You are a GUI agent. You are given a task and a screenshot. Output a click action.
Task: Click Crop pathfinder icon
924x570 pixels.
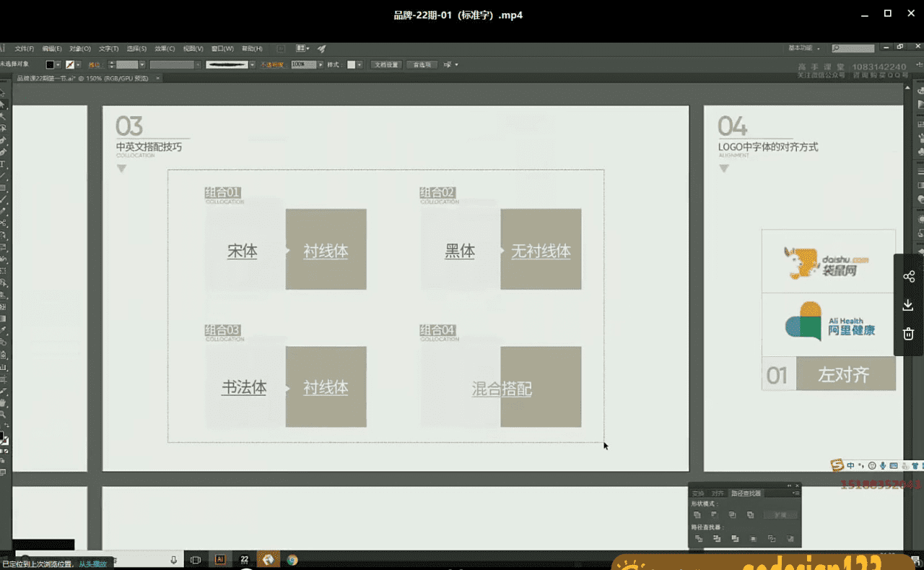[x=753, y=538]
